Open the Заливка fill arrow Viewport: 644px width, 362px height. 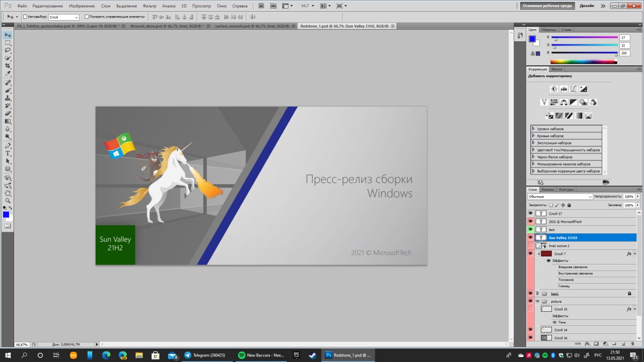click(x=638, y=205)
